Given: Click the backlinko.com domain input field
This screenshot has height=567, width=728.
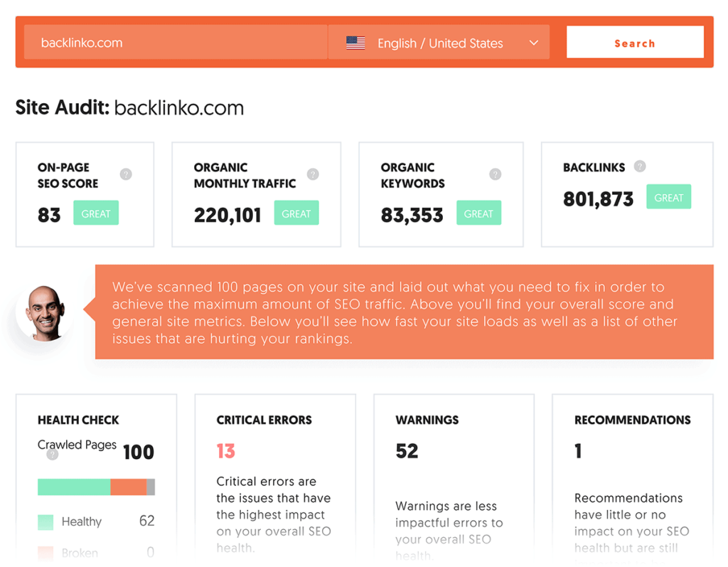Looking at the screenshot, I should pyautogui.click(x=175, y=43).
